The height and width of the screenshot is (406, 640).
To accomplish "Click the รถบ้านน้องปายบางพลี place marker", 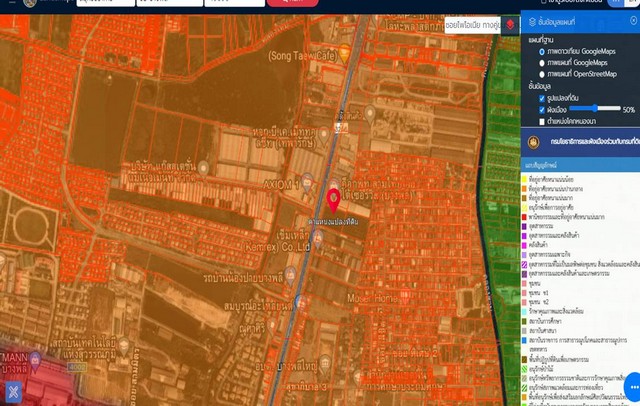I will tap(290, 276).
